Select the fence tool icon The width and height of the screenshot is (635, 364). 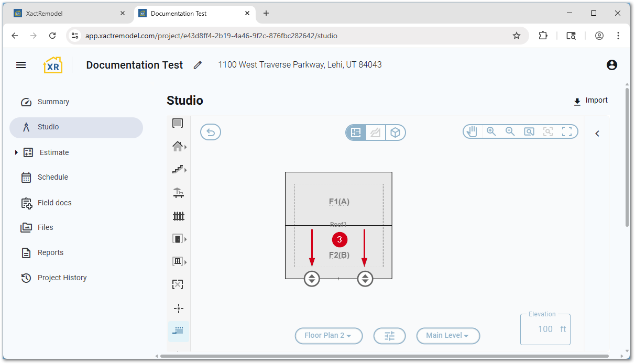coord(178,216)
